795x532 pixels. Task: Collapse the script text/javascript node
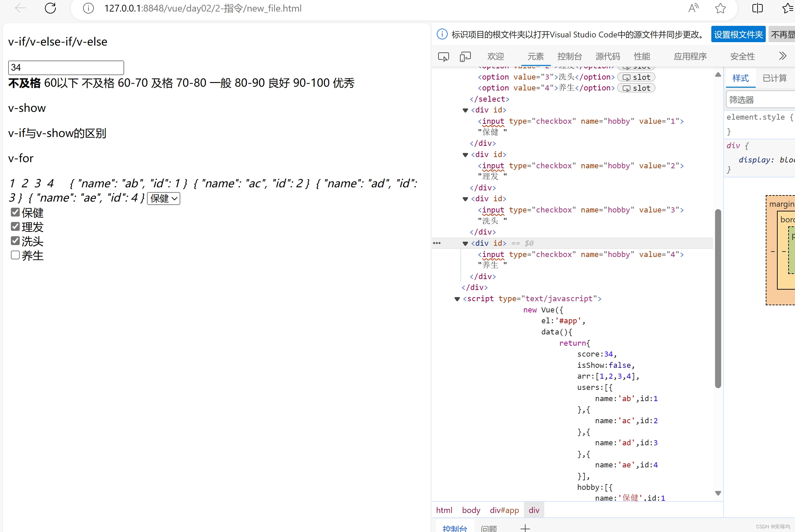[x=457, y=299]
